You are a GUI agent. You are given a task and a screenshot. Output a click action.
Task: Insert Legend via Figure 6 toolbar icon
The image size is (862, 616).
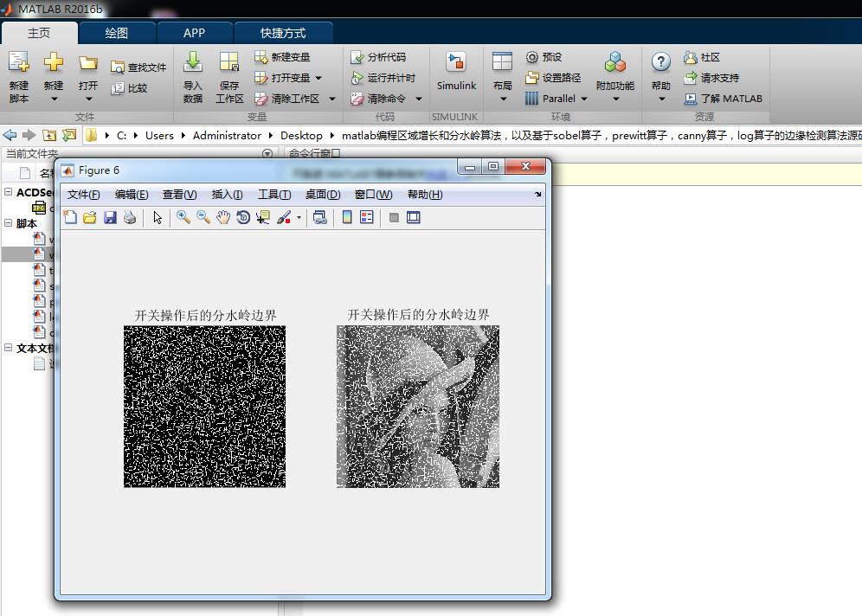(x=367, y=218)
